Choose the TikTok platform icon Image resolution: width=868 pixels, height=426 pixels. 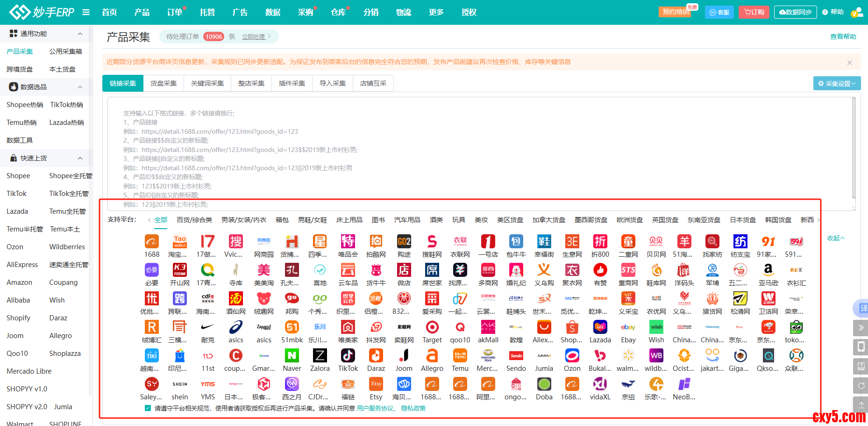pos(348,356)
